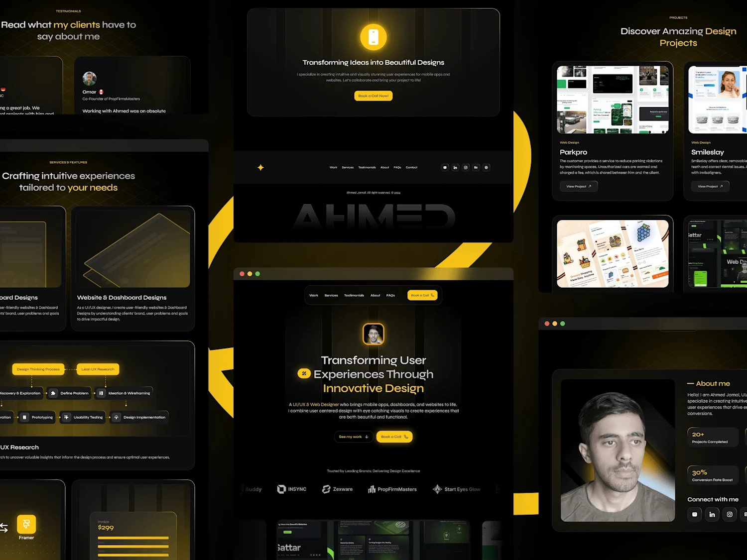Select Work in the hero navigation bar
This screenshot has width=747, height=560.
(x=314, y=295)
